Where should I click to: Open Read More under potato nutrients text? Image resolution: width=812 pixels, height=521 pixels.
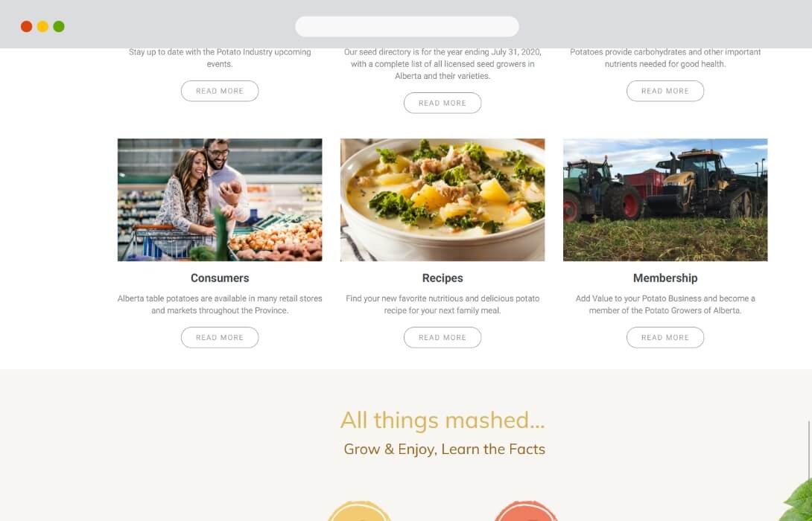click(x=665, y=91)
